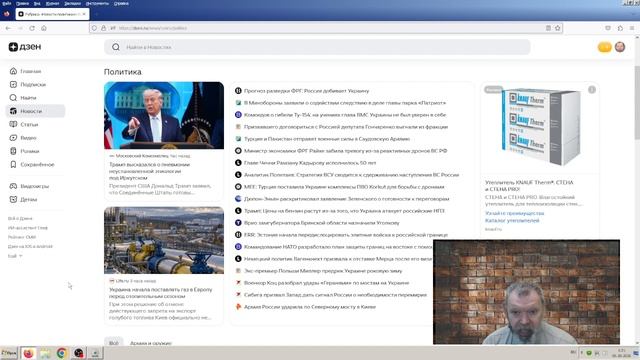The height and width of the screenshot is (360, 640).
Task: Close the Дзен browser tab
Action: (x=84, y=14)
